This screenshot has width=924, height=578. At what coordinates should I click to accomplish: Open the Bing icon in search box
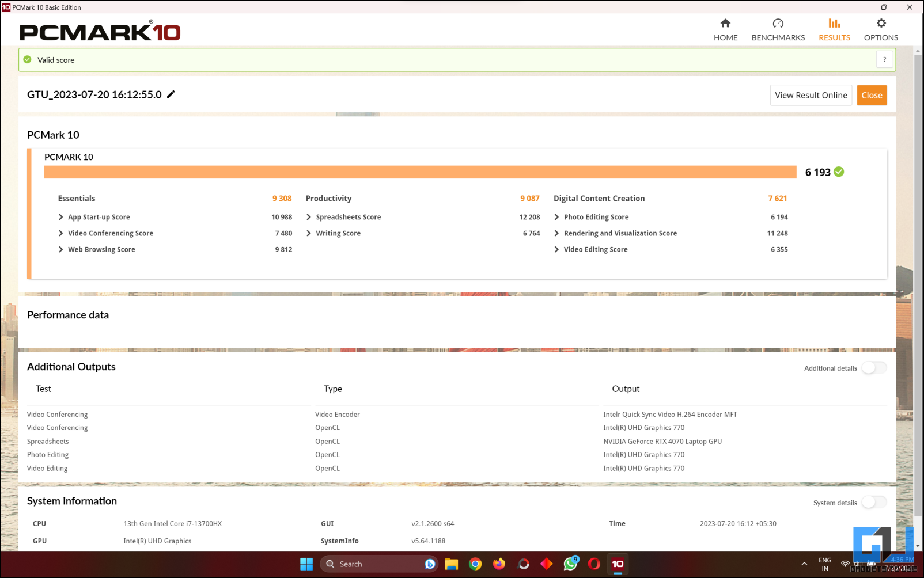click(430, 564)
